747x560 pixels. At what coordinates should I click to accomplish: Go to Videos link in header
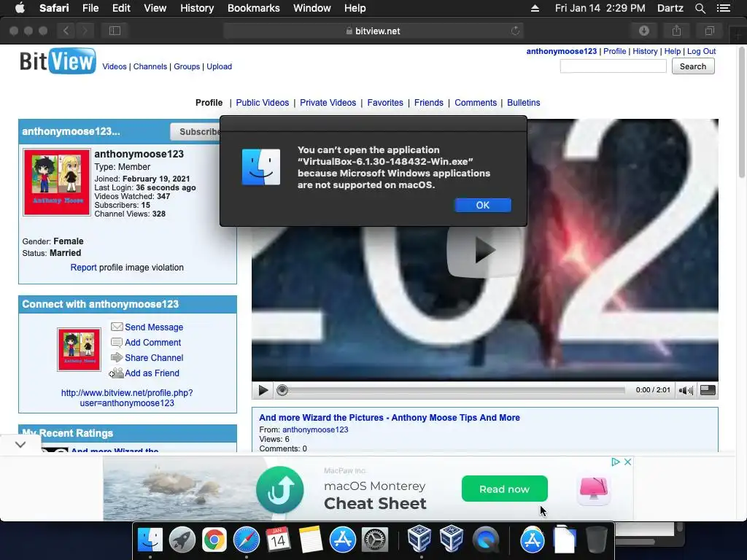115,66
